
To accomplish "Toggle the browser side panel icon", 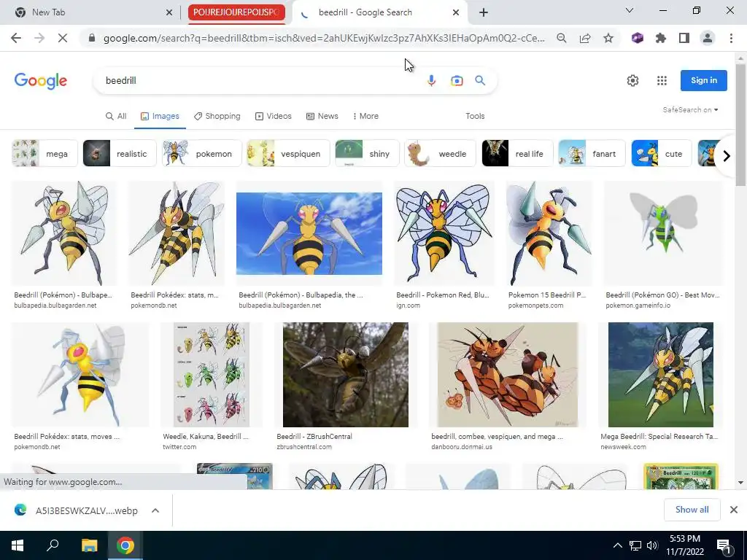I will (684, 38).
